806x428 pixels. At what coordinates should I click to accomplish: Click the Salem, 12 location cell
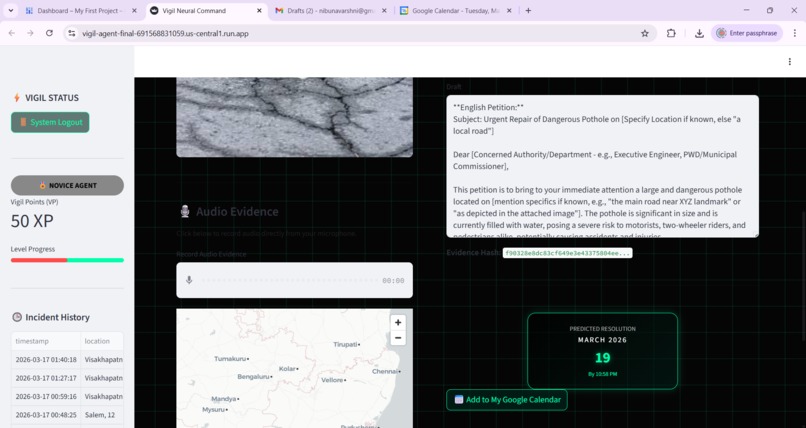102,415
